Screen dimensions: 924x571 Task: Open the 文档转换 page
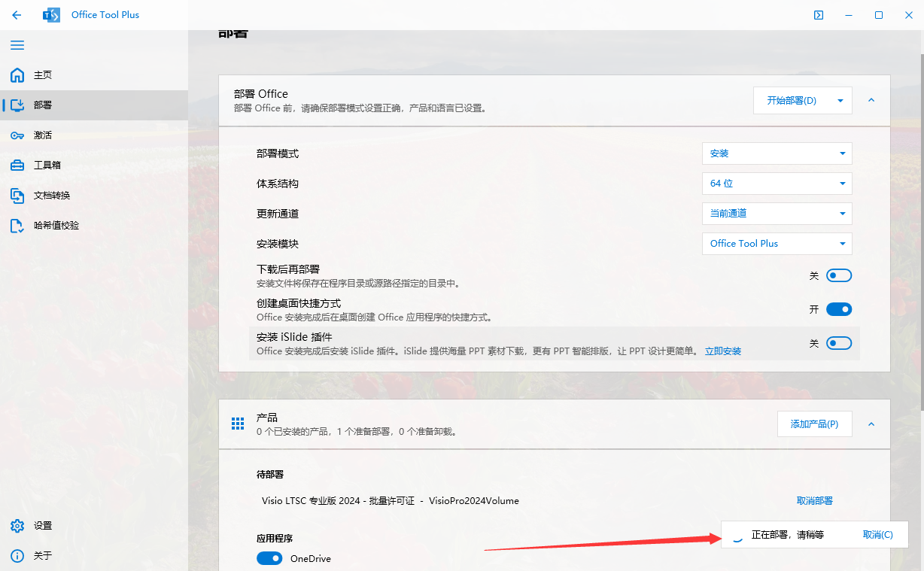(x=94, y=196)
